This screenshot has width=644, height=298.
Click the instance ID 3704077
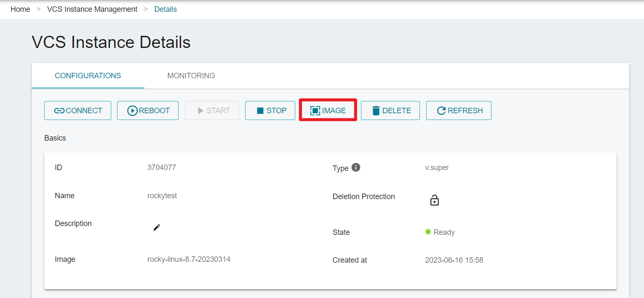(162, 168)
